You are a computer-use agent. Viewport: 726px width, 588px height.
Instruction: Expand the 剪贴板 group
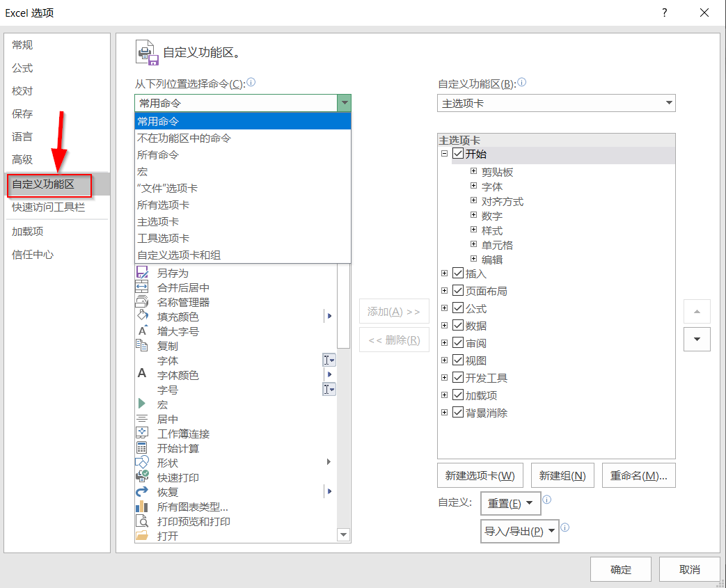(x=473, y=171)
